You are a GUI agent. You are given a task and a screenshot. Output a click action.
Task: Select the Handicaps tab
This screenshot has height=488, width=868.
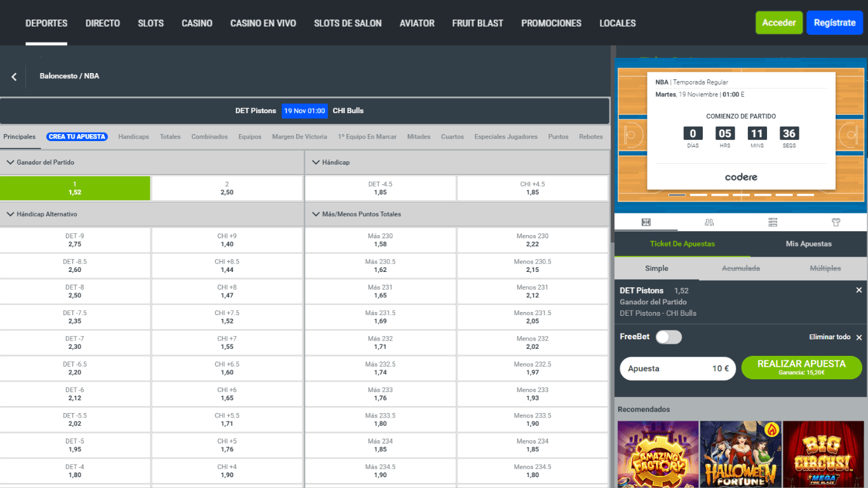(133, 137)
